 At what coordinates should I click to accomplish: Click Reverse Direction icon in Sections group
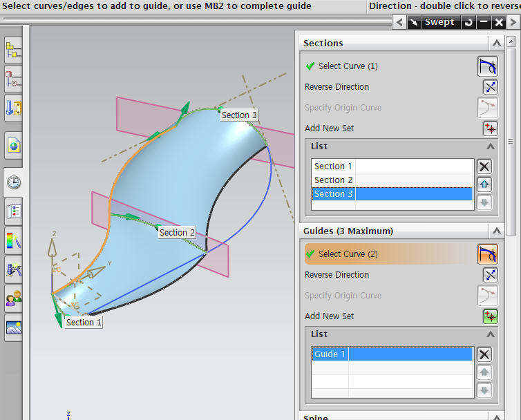click(490, 87)
